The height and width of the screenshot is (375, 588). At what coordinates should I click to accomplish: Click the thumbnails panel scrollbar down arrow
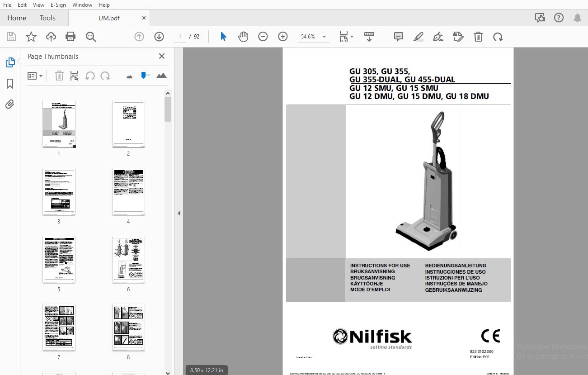click(168, 372)
